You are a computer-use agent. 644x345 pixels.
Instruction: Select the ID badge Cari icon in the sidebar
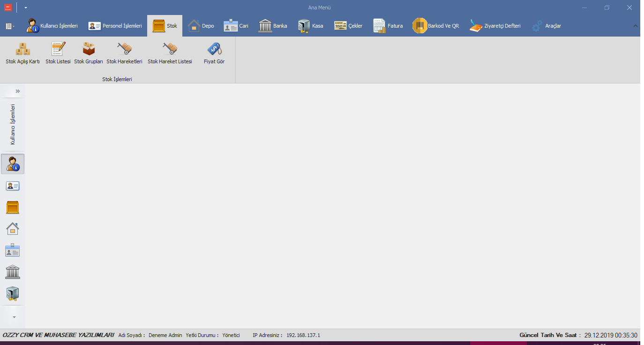(x=13, y=250)
